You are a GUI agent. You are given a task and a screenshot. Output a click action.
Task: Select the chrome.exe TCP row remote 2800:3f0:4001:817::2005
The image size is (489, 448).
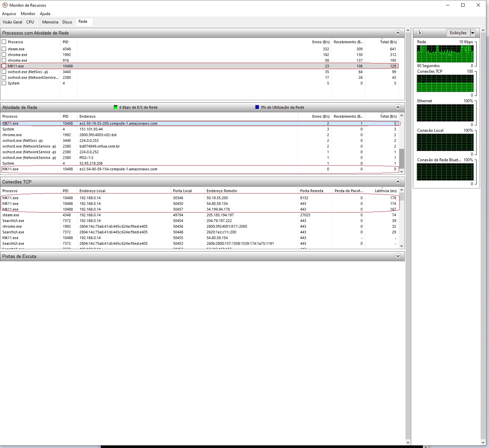200,226
